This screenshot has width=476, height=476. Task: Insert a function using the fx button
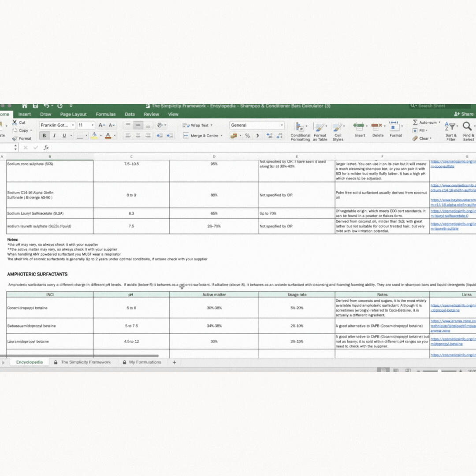coord(46,148)
